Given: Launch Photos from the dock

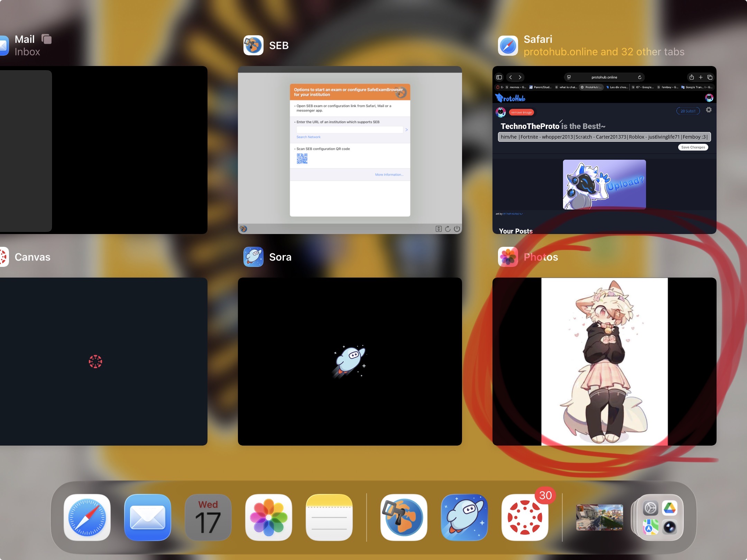Looking at the screenshot, I should click(x=269, y=517).
